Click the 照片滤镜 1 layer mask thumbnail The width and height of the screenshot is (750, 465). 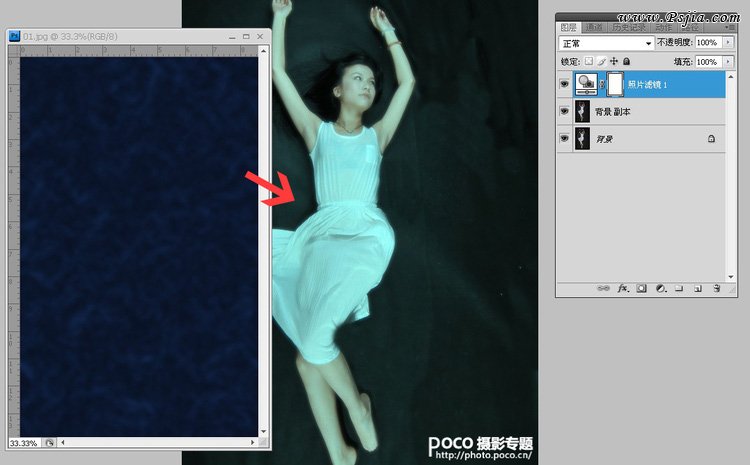(x=616, y=85)
